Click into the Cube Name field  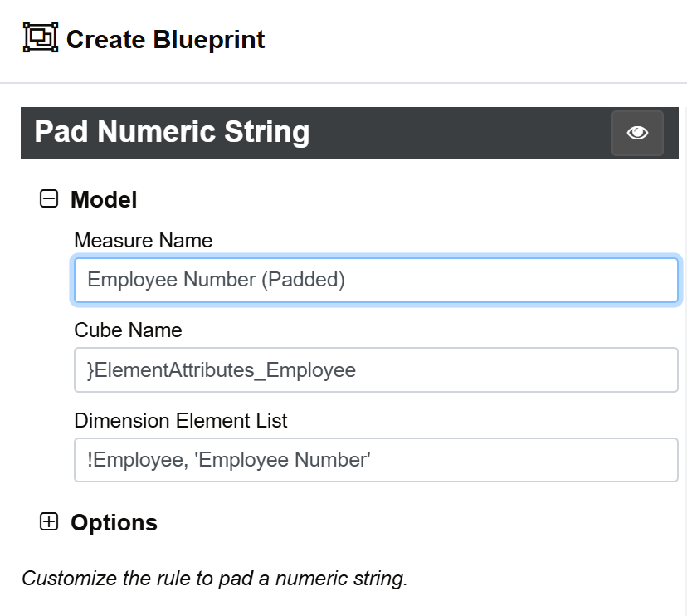(376, 370)
